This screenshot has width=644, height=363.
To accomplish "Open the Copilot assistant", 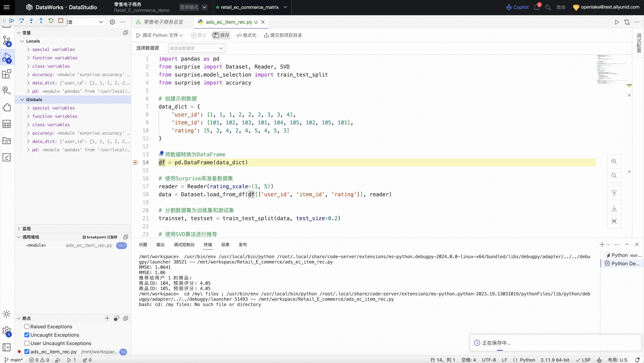I will pyautogui.click(x=517, y=7).
